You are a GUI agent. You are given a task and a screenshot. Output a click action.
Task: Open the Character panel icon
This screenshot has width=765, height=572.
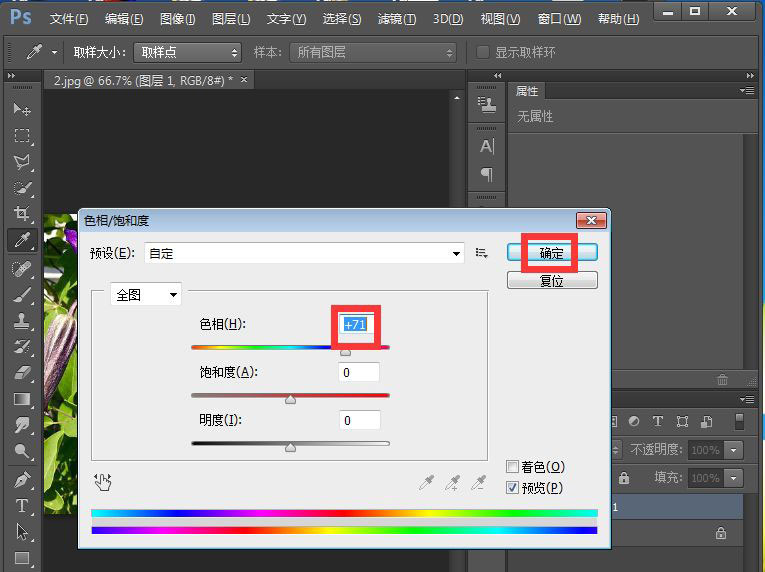click(x=487, y=146)
